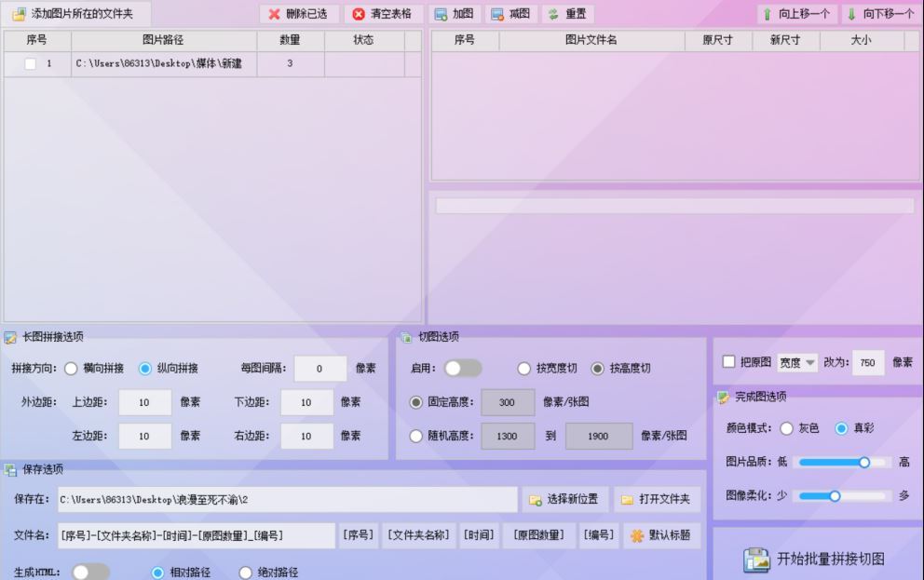The height and width of the screenshot is (580, 924).
Task: Select 真彩 color mode
Action: click(x=841, y=428)
